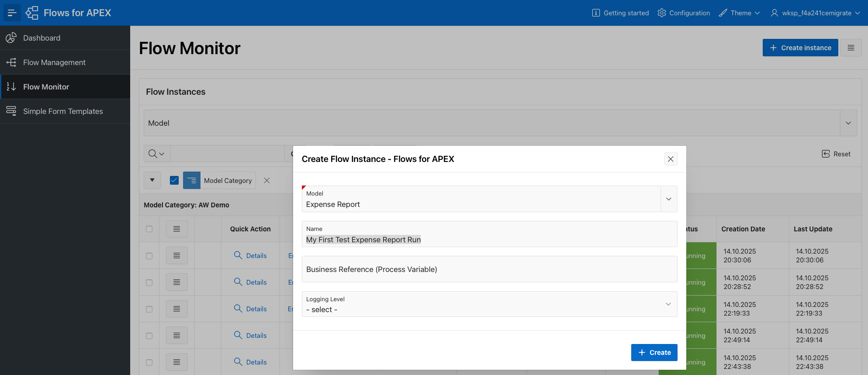Select Flow Monitor sidebar item
The height and width of the screenshot is (375, 868).
tap(65, 87)
